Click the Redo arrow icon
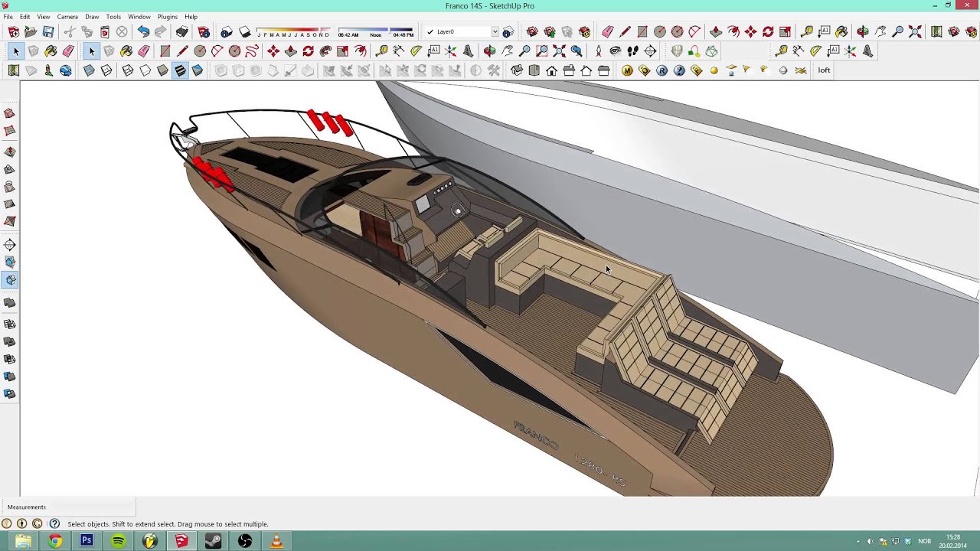 (161, 31)
